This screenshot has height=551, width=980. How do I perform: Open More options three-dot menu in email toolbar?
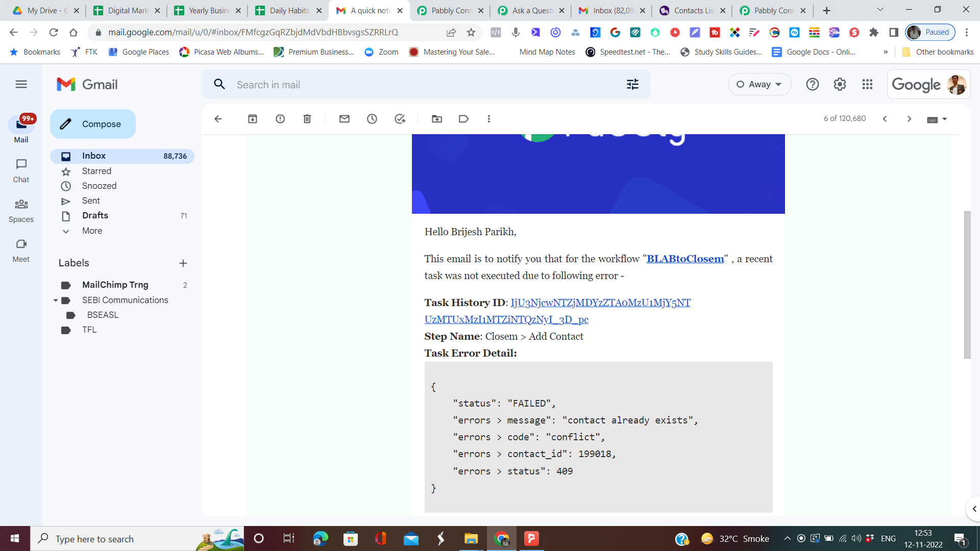pos(489,119)
